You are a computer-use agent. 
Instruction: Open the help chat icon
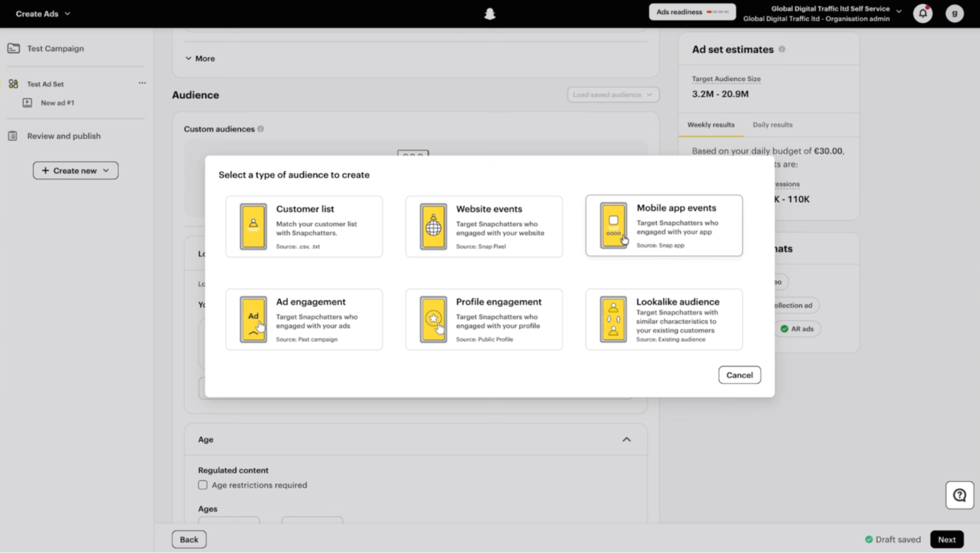point(959,495)
